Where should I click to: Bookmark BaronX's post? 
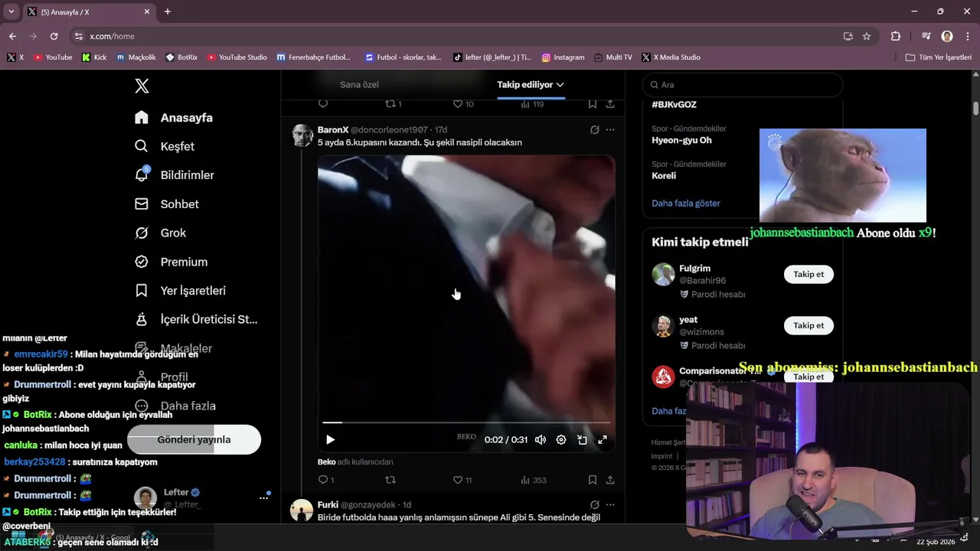click(x=593, y=480)
